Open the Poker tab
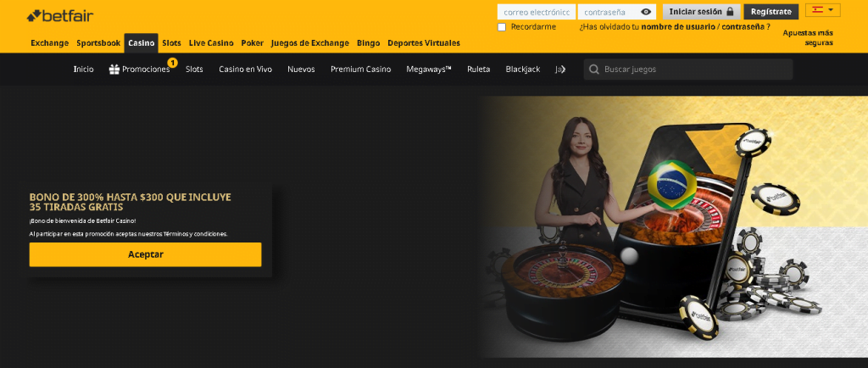Screen dimensions: 868x368 (x=253, y=43)
